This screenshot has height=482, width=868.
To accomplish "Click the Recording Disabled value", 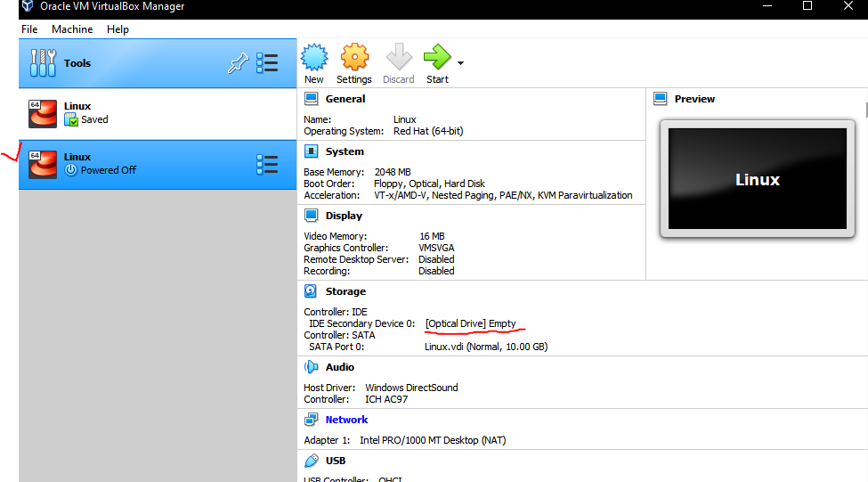I will pos(436,272).
